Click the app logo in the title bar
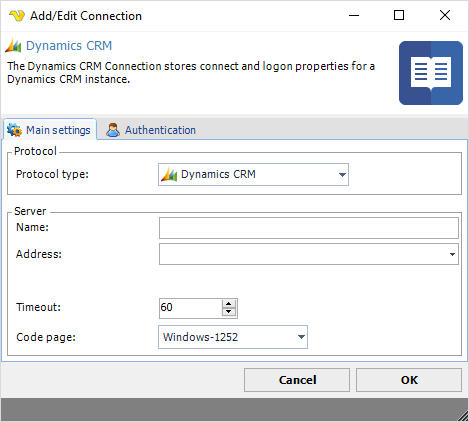Viewport: 469px width, 422px height. tap(17, 15)
